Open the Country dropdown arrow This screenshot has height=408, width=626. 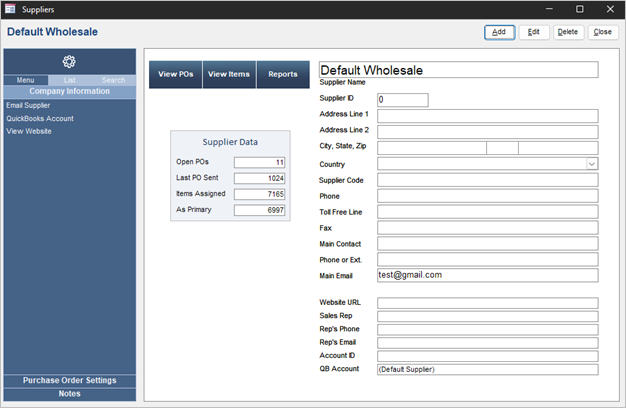[591, 164]
